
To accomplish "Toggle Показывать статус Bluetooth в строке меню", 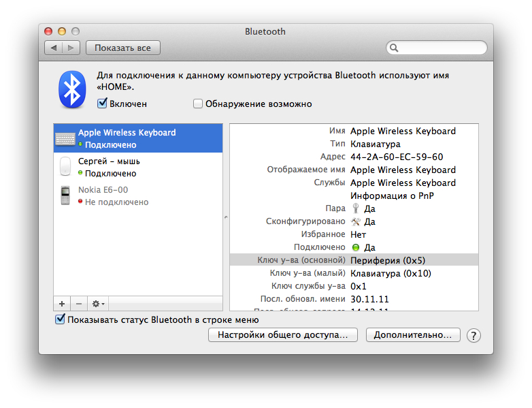I will point(60,319).
